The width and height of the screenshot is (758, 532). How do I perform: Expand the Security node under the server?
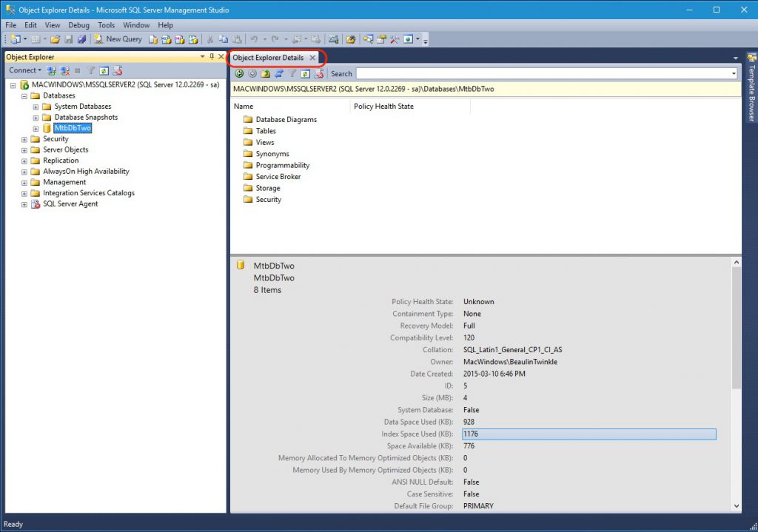pyautogui.click(x=23, y=138)
